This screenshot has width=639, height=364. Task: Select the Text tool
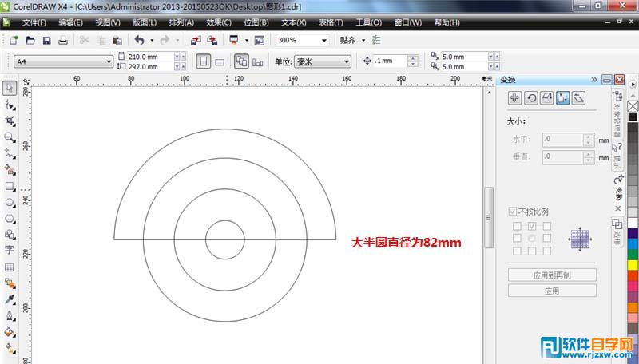(10, 250)
